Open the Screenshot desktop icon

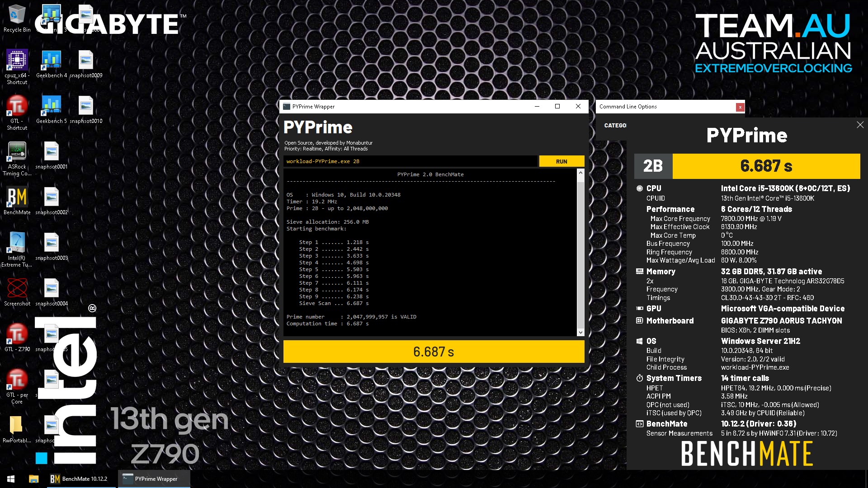tap(17, 292)
